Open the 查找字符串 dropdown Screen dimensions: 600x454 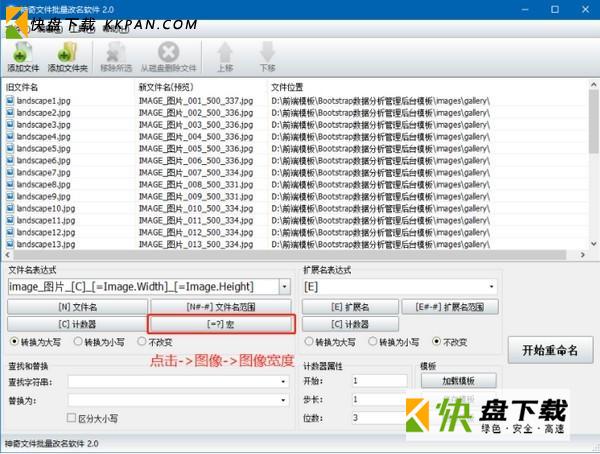[283, 382]
